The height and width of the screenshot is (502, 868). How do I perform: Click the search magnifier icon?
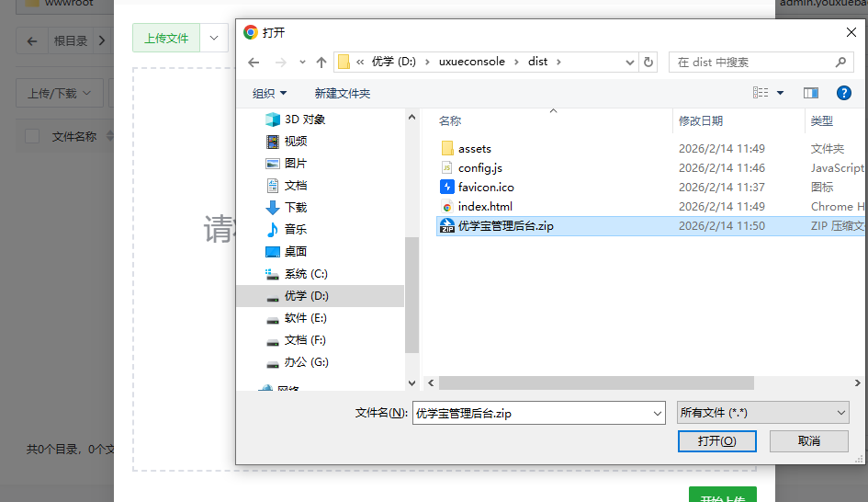point(840,62)
